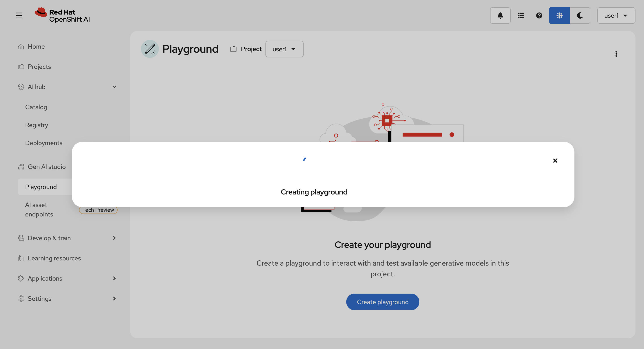644x349 pixels.
Task: Open the Catalog nav item
Action: tap(36, 107)
